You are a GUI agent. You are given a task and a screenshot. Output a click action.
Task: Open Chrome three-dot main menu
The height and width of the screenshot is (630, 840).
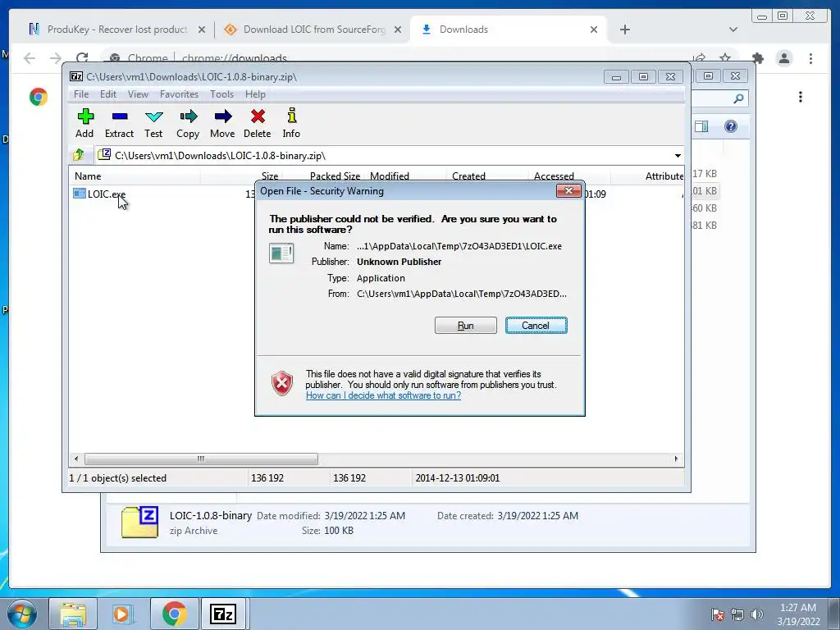[x=811, y=58]
